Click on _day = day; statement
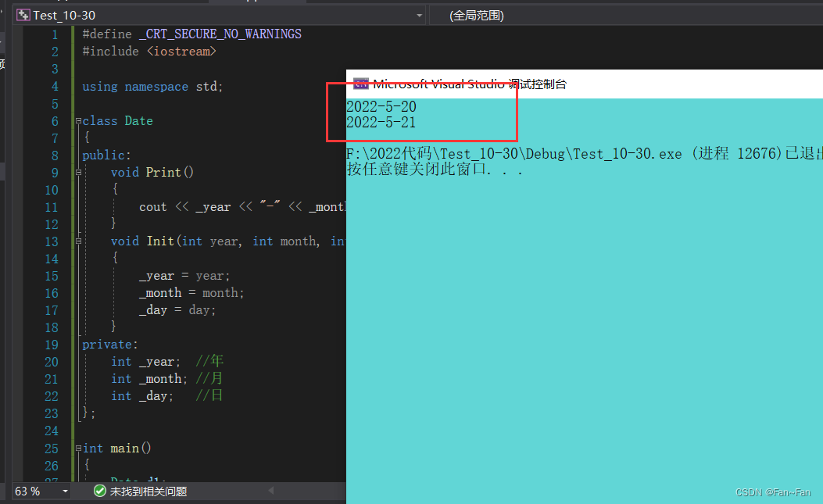The width and height of the screenshot is (823, 504). (177, 310)
